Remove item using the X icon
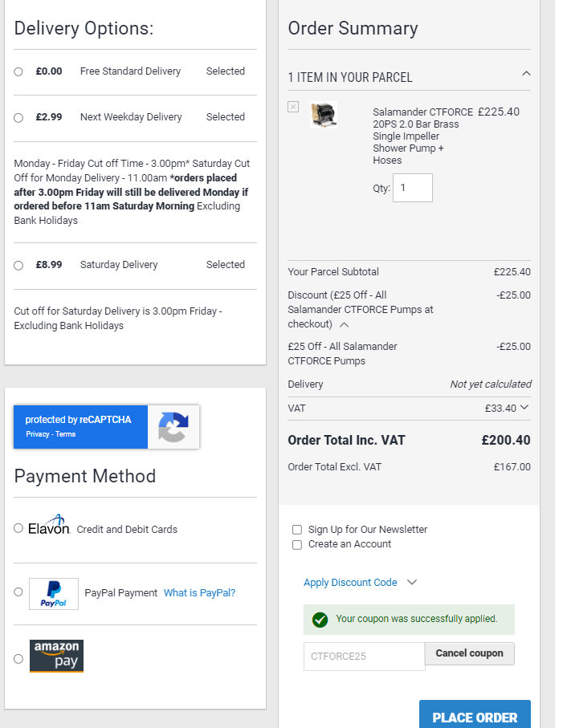This screenshot has height=728, width=563. (x=293, y=107)
